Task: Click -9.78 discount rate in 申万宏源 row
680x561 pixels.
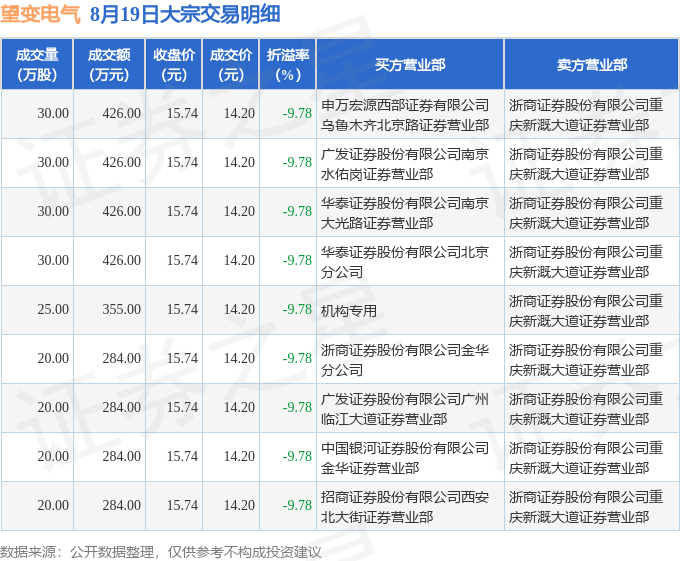Action: (x=297, y=114)
